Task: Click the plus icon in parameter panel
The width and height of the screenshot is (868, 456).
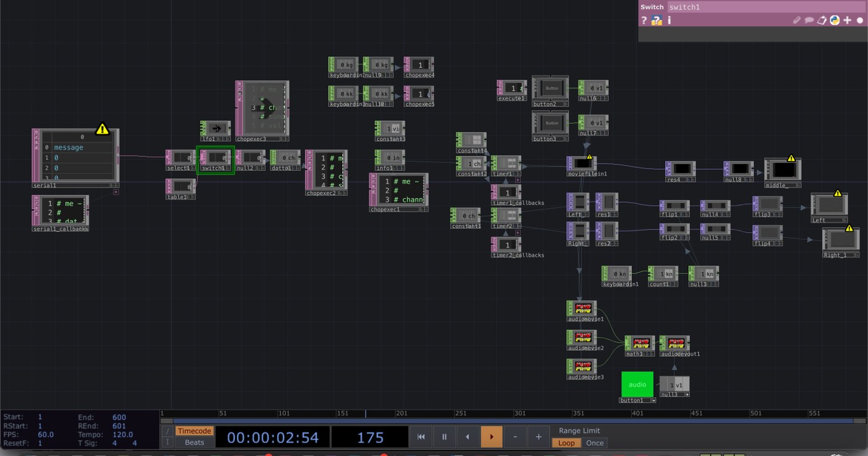Action: [848, 20]
